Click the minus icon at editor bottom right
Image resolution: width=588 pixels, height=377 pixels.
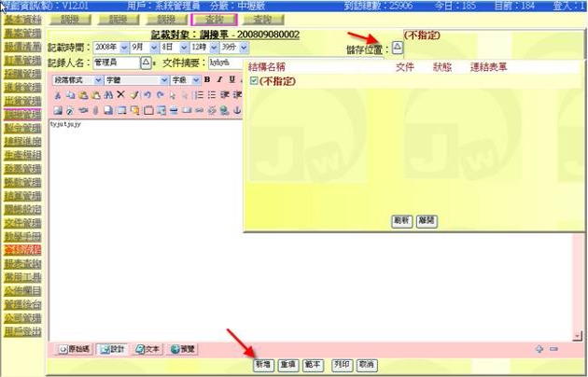click(553, 349)
